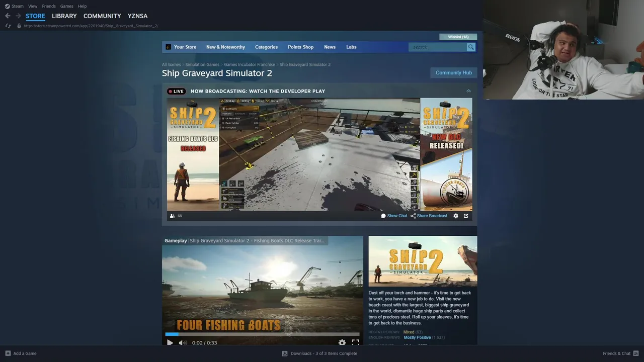Switch the trailer to fullscreen
The width and height of the screenshot is (644, 362).
[355, 342]
